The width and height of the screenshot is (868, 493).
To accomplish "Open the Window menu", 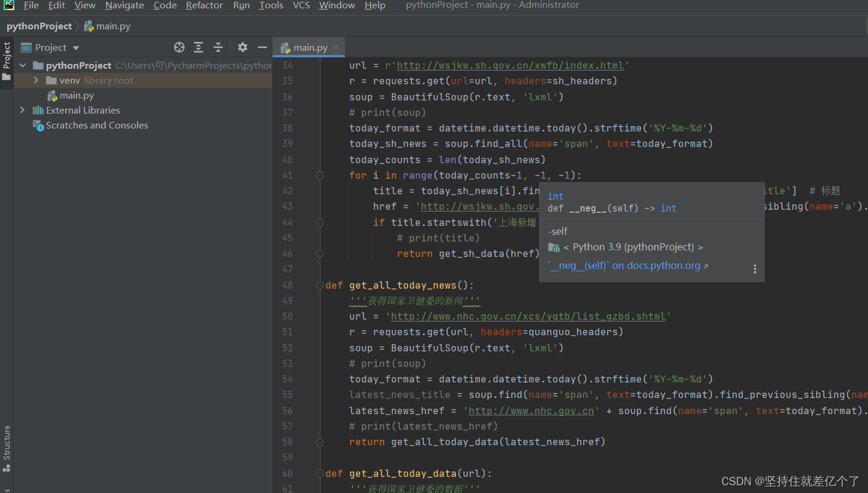I will (x=337, y=5).
